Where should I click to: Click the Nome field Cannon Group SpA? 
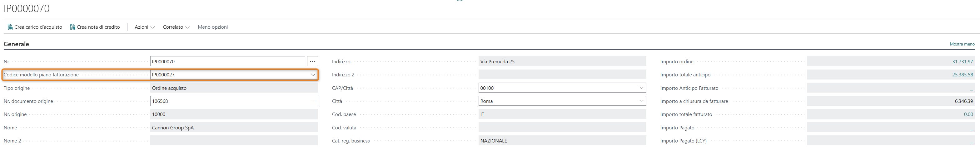click(x=234, y=128)
